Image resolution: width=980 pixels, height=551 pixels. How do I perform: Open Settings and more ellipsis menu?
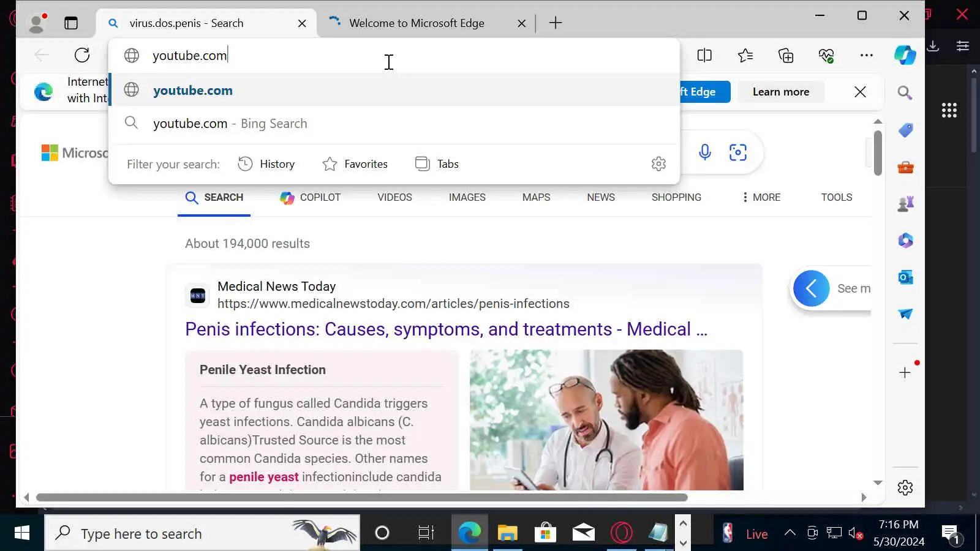coord(866,55)
